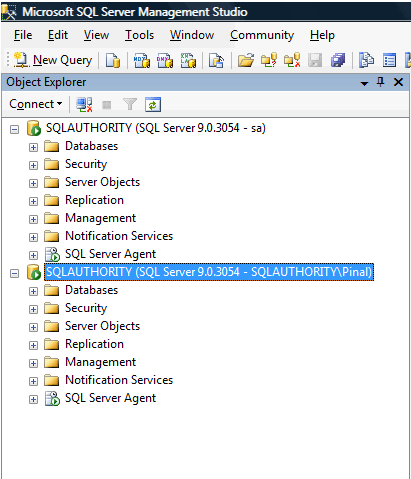Screen dimensions: 411x479
Task: Expand Notification Services under the sa server
Action: [x=33, y=237]
